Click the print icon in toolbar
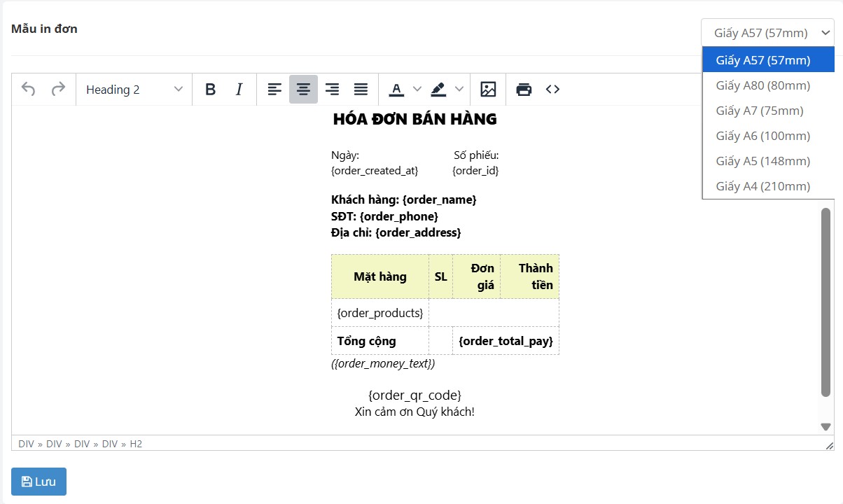This screenshot has width=843, height=504. click(x=524, y=90)
